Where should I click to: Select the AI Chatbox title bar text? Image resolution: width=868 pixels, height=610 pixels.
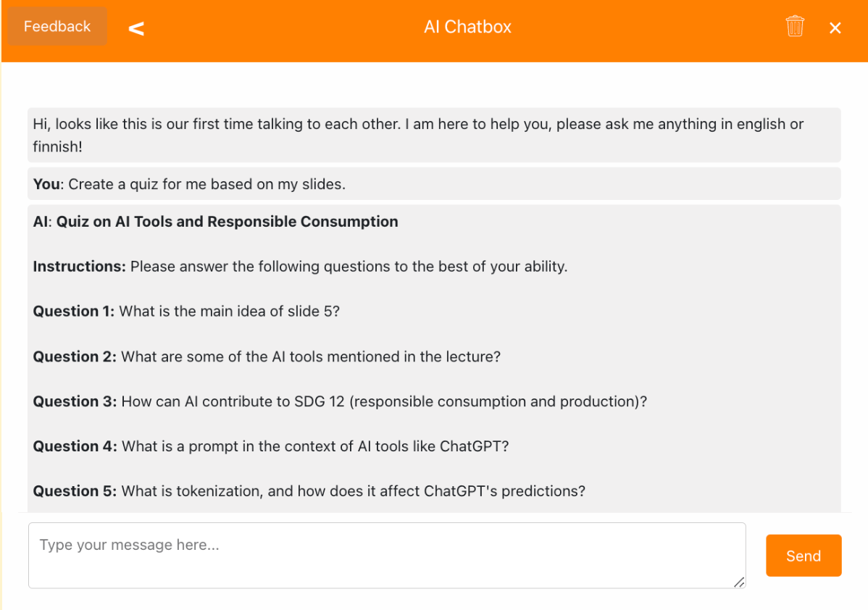pyautogui.click(x=467, y=27)
